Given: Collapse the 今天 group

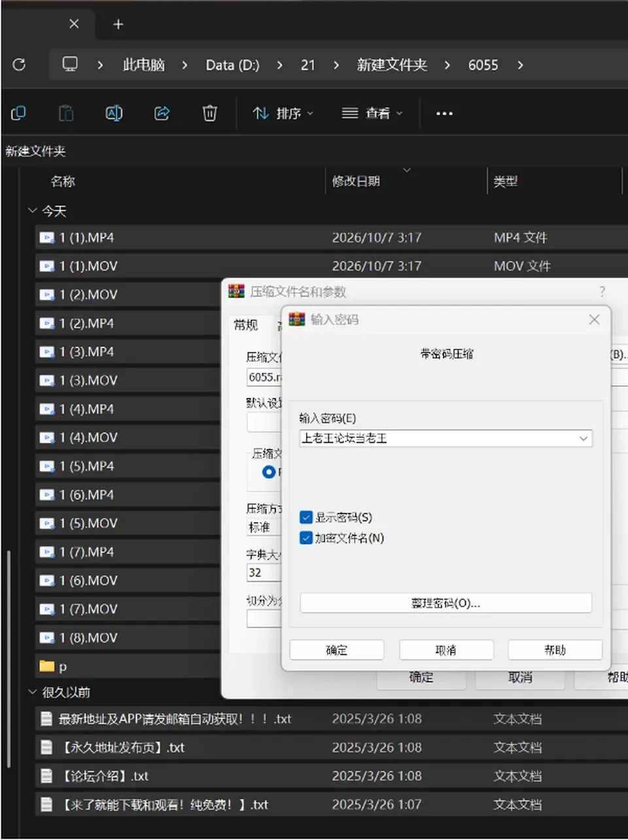Looking at the screenshot, I should [x=32, y=211].
